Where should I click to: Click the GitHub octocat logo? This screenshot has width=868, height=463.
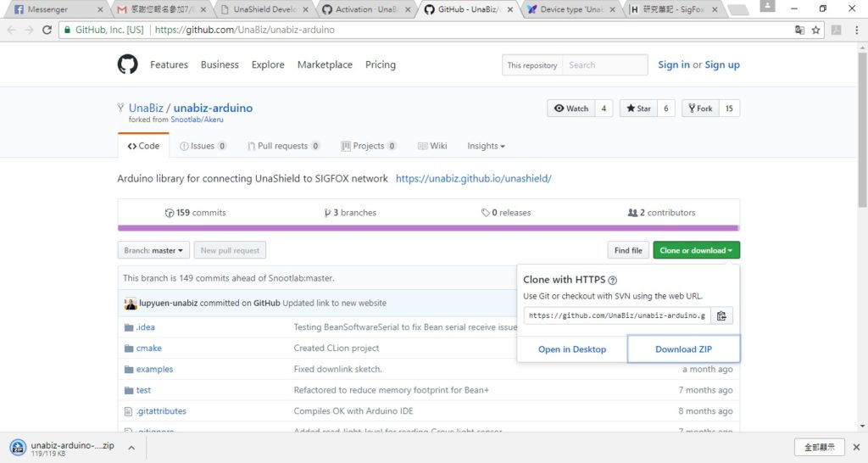127,64
